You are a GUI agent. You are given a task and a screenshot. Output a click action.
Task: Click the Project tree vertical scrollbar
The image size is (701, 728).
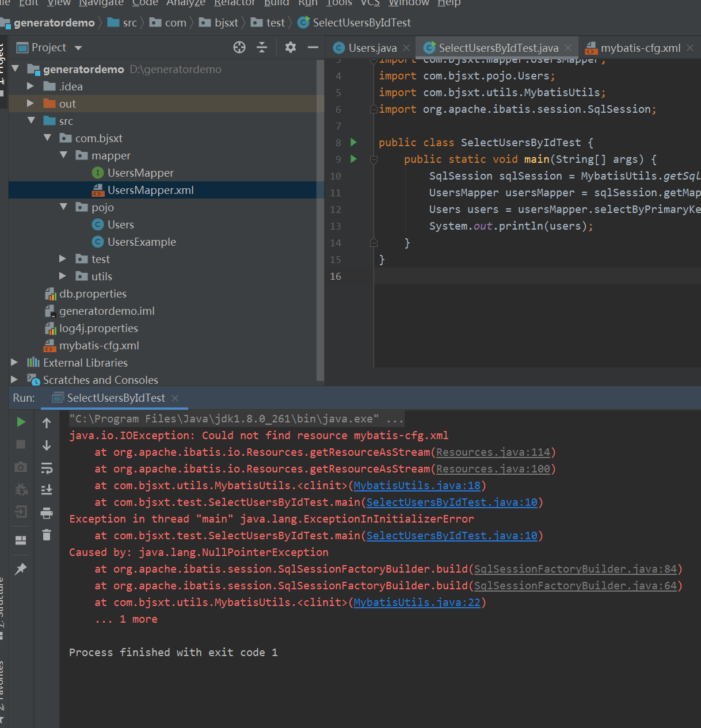[320, 220]
